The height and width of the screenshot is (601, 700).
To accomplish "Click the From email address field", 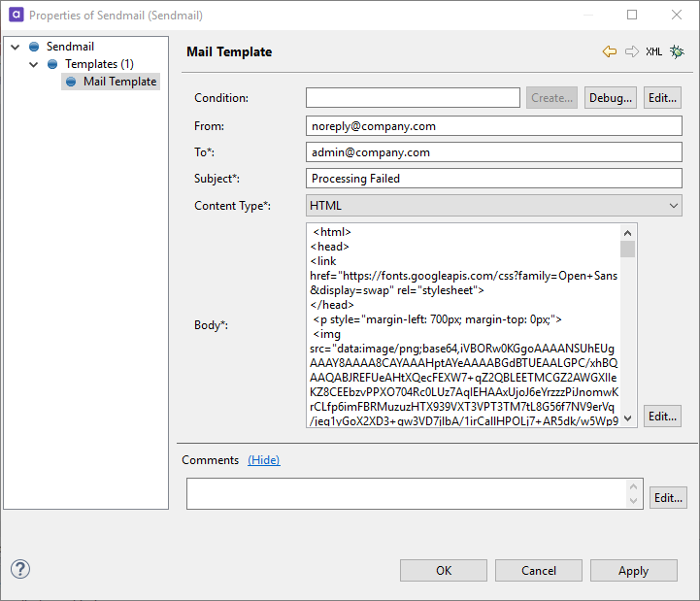I will pos(494,126).
